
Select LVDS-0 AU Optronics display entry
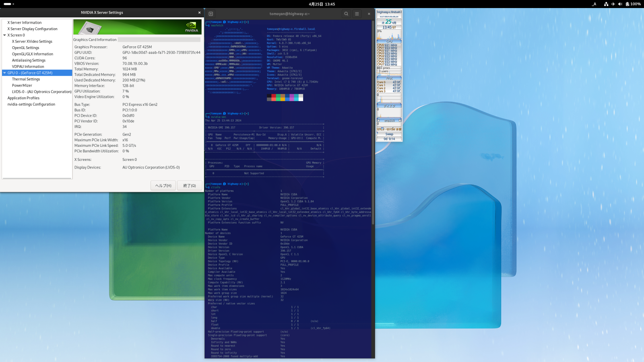41,92
